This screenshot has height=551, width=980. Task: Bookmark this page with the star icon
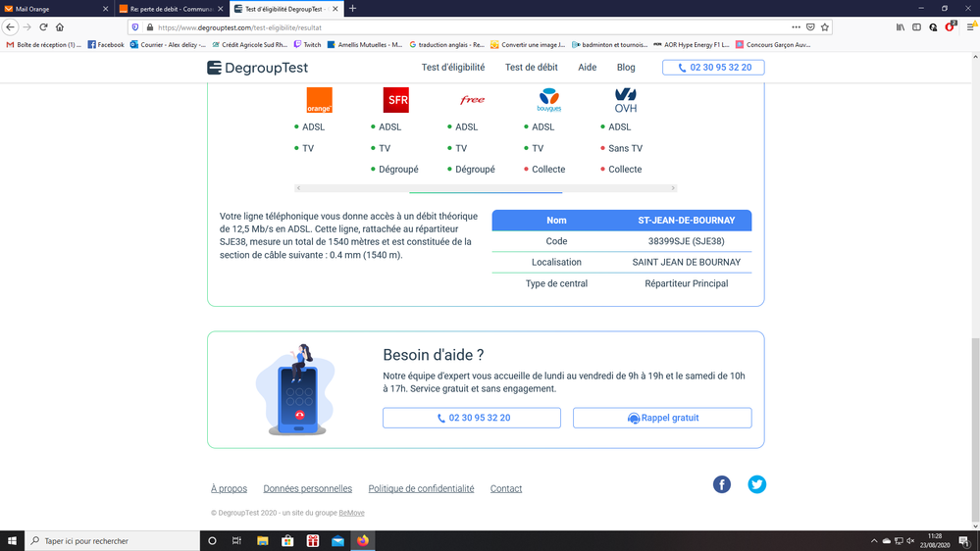point(825,26)
